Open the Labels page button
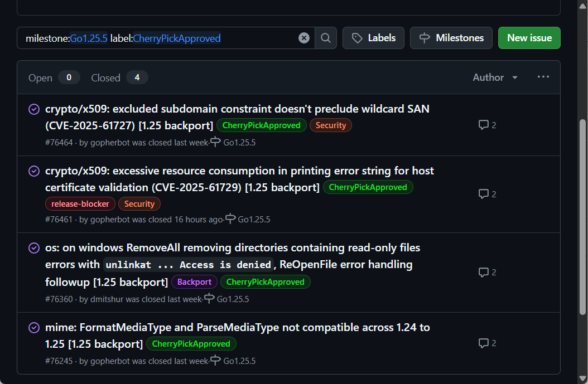The image size is (588, 384). [373, 38]
